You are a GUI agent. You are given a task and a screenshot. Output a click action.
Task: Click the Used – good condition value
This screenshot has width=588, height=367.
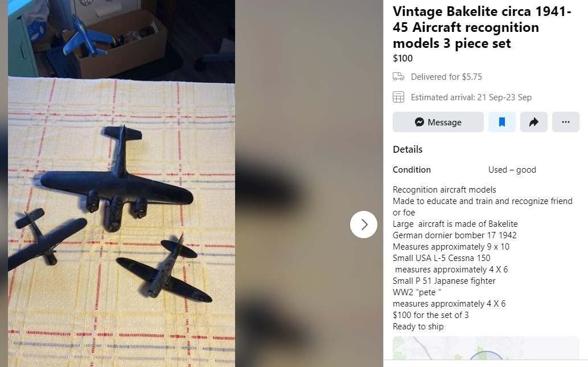pos(512,170)
